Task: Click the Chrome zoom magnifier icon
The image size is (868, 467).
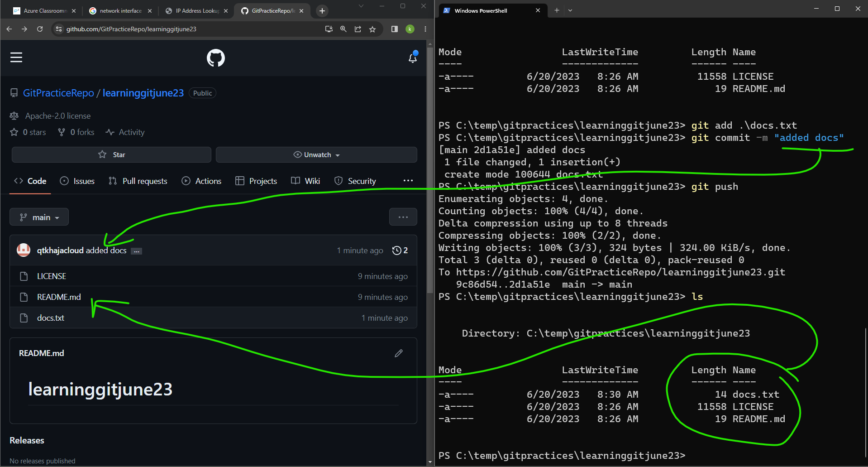Action: tap(343, 29)
